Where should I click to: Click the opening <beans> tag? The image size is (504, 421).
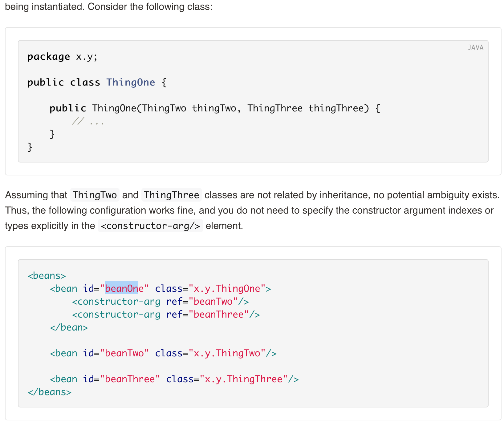(x=47, y=276)
